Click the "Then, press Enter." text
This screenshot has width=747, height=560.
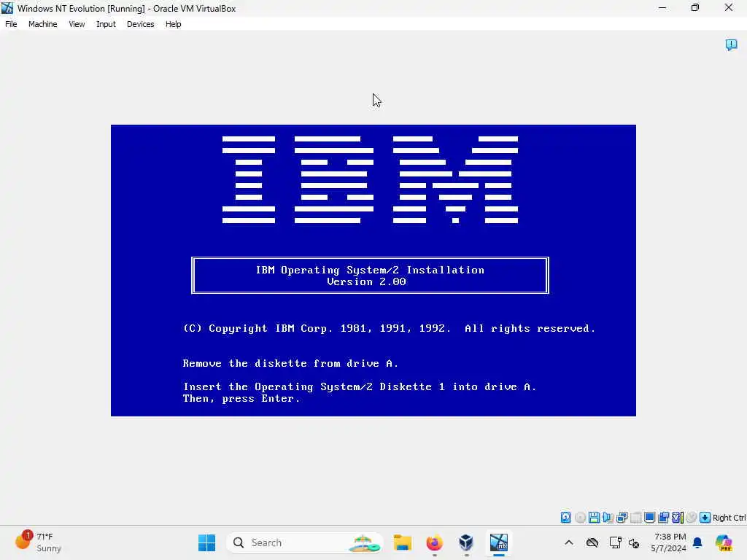(241, 399)
